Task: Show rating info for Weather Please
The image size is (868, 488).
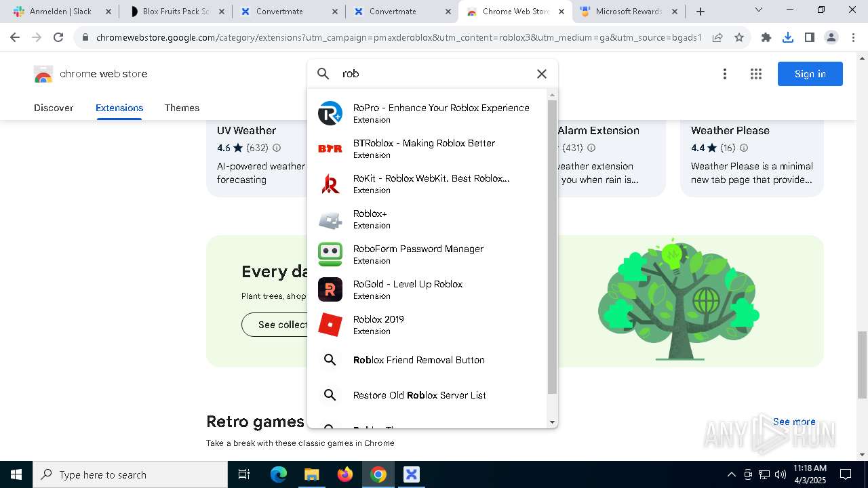Action: tap(744, 148)
